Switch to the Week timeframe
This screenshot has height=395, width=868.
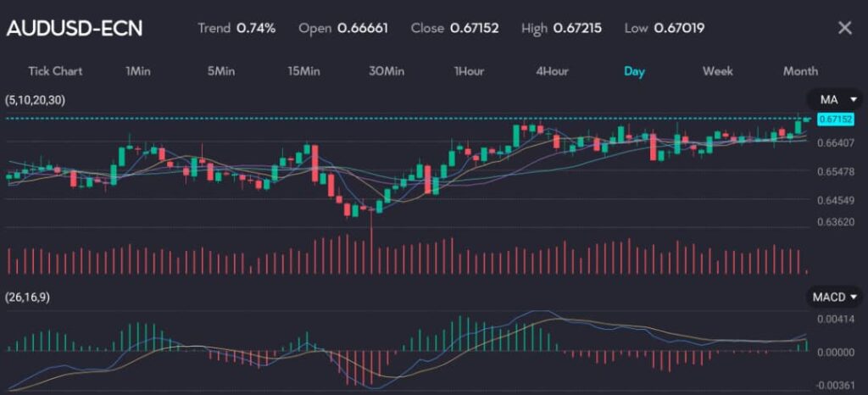pos(717,71)
